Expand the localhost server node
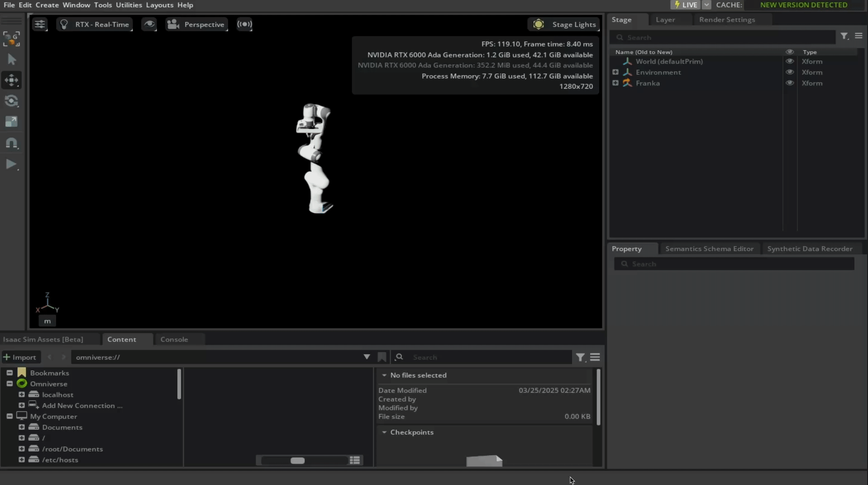The height and width of the screenshot is (485, 868). 21,395
